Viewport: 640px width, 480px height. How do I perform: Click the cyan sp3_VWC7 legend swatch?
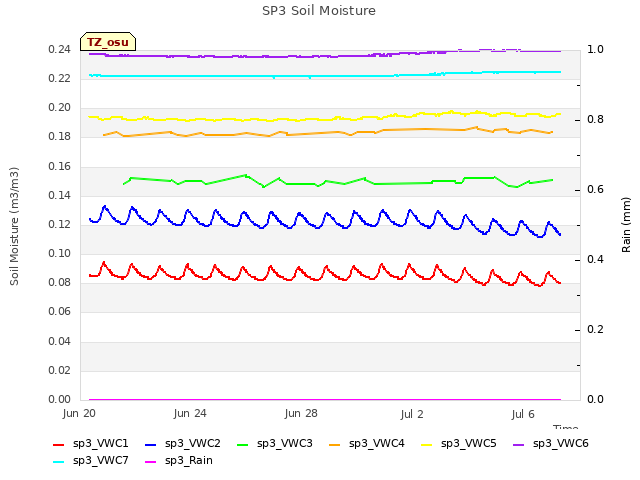59,462
